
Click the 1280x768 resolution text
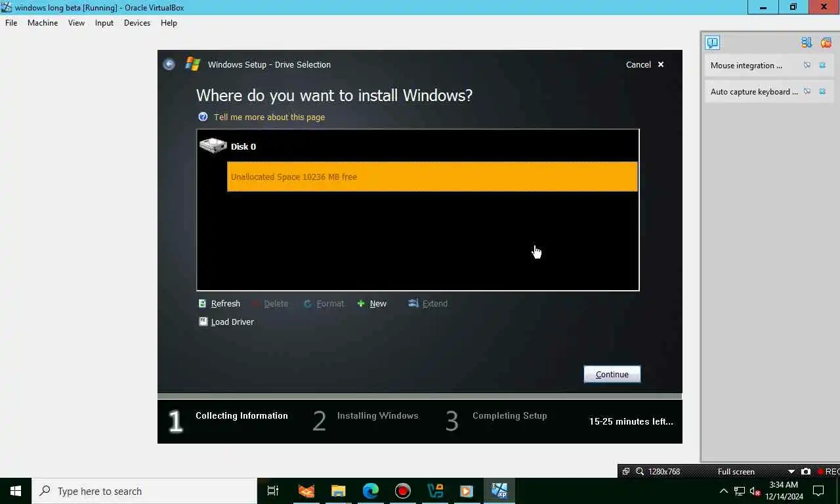664,471
